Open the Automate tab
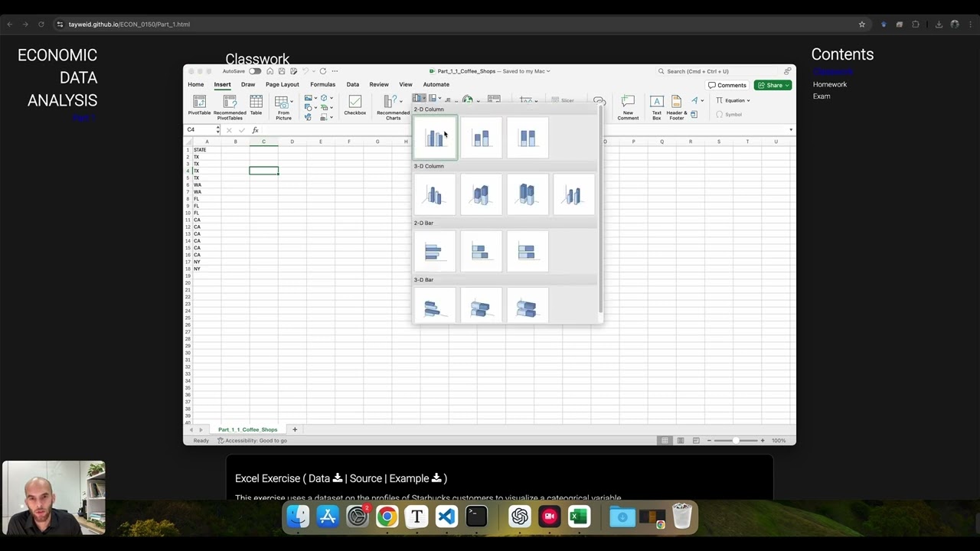Viewport: 980px width, 551px height. tap(436, 84)
